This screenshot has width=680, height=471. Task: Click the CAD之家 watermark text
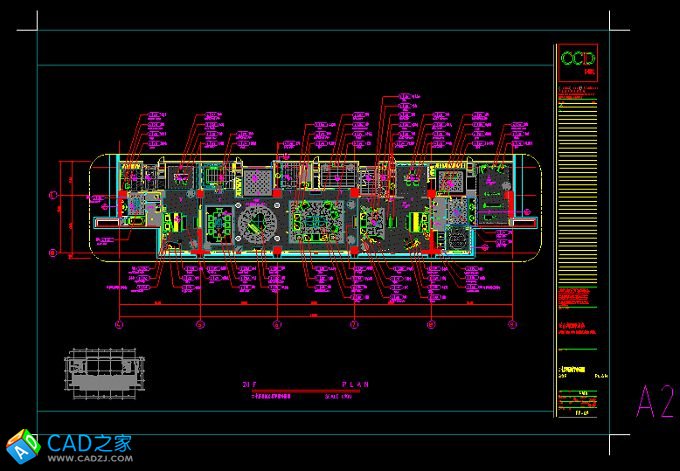click(88, 442)
